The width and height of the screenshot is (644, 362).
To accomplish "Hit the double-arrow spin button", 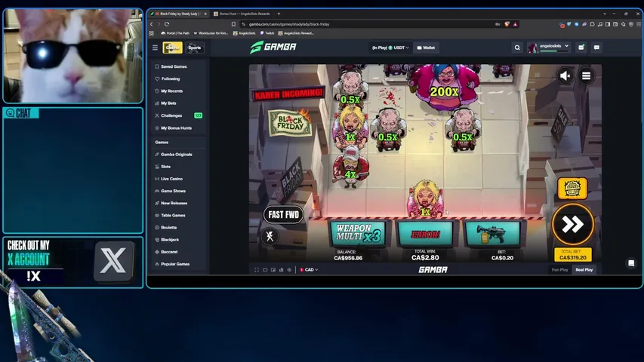I will point(573,224).
